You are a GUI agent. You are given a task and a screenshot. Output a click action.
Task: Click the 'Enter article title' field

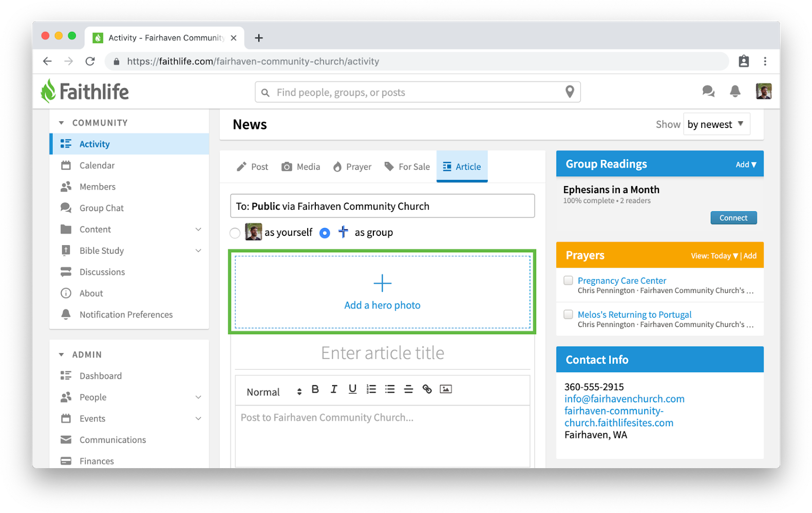[x=382, y=353]
